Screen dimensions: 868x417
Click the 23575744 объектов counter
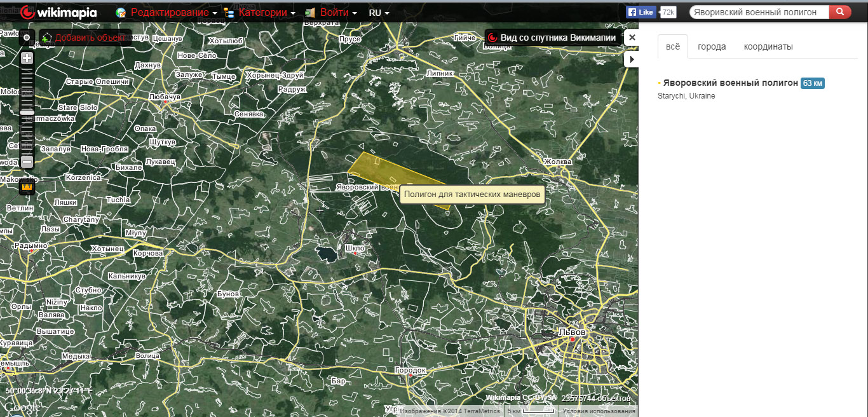click(x=595, y=399)
